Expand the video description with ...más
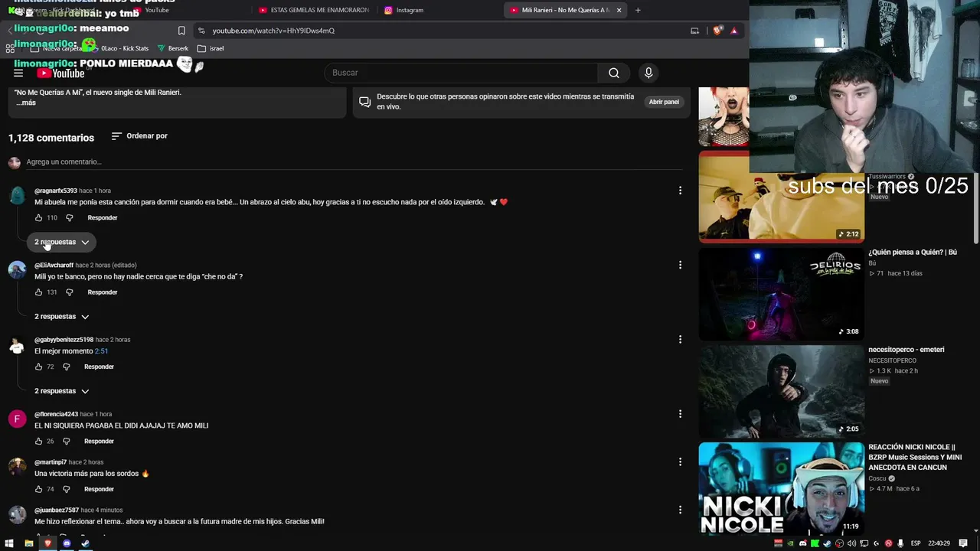This screenshot has width=980, height=551. 26,103
